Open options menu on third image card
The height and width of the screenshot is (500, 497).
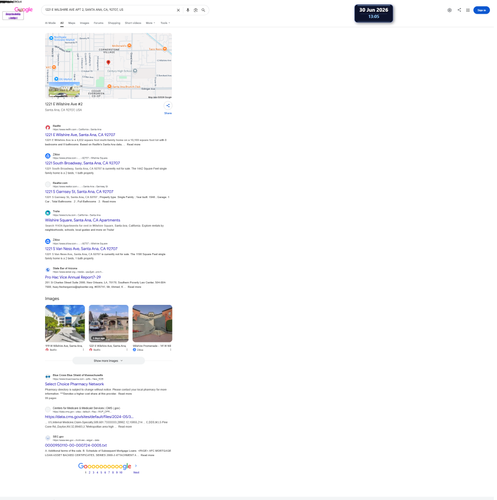(x=171, y=350)
